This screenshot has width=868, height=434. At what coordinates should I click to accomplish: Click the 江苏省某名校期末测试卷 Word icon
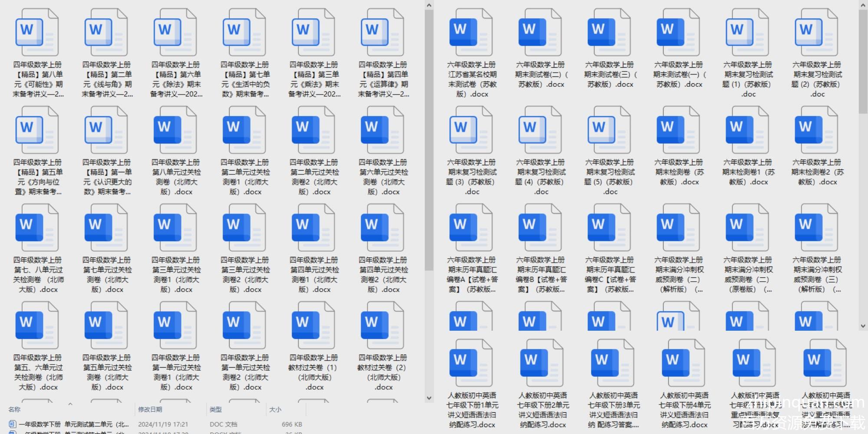[471, 33]
